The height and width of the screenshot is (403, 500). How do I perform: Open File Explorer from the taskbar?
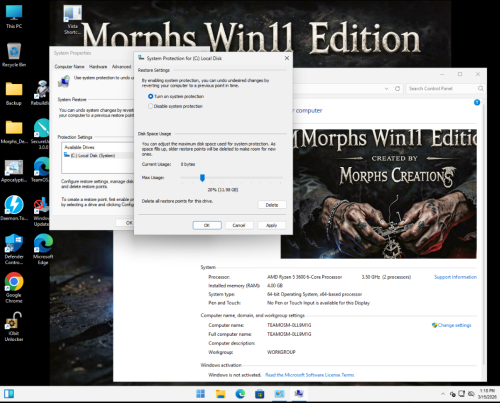tap(220, 394)
